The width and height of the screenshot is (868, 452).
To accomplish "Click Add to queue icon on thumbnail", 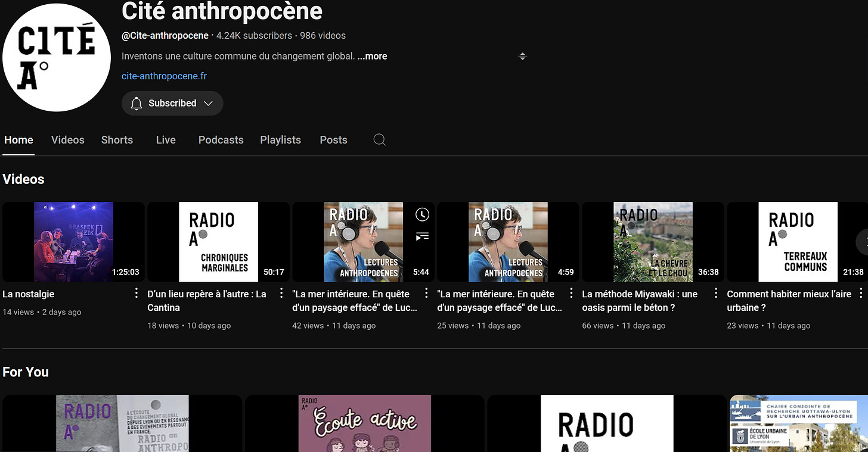I will pyautogui.click(x=422, y=237).
